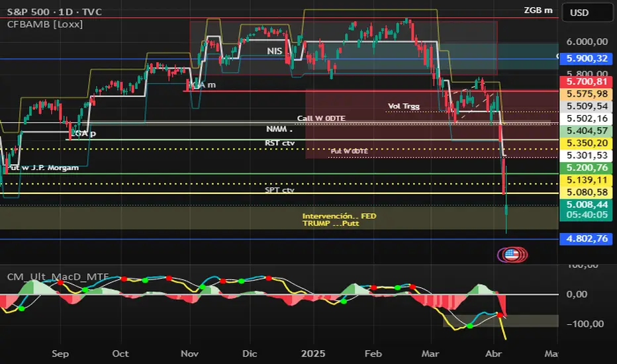Click the 5.350,20 yellow price label
Screen dimensions: 617x364
tap(587, 143)
